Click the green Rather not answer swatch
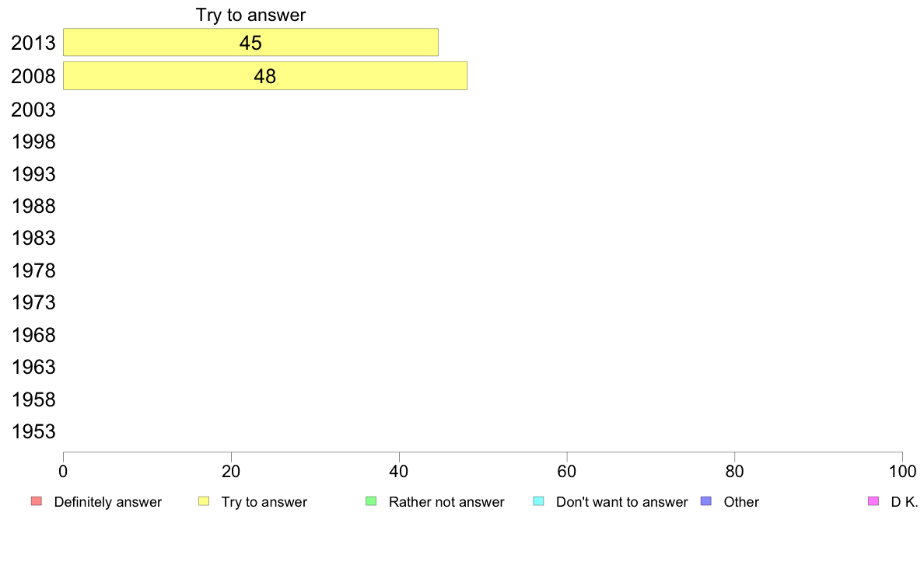Image resolution: width=924 pixels, height=572 pixels. pyautogui.click(x=371, y=501)
